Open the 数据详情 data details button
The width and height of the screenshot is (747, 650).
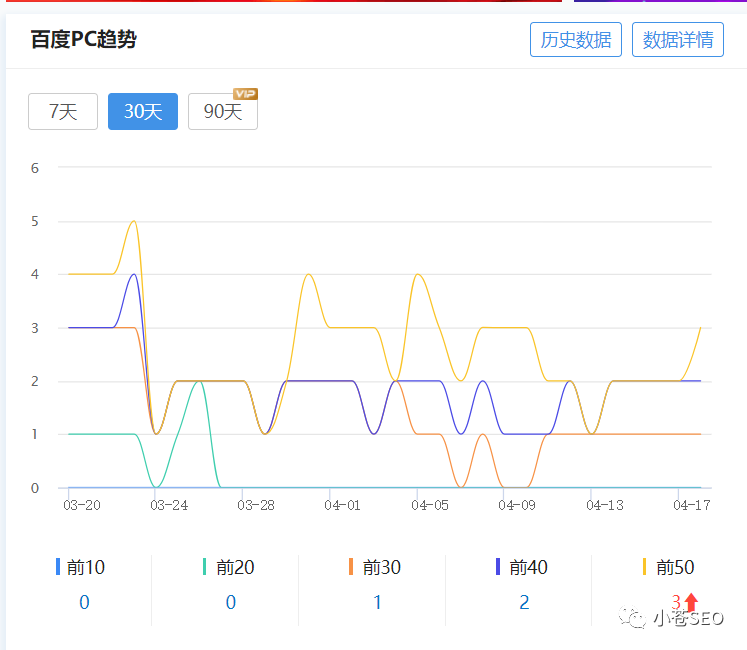click(677, 40)
